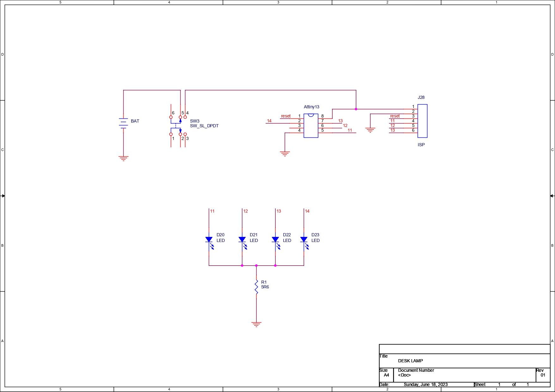Click the ground symbol under the battery
This screenshot has height=392, width=555.
point(123,158)
